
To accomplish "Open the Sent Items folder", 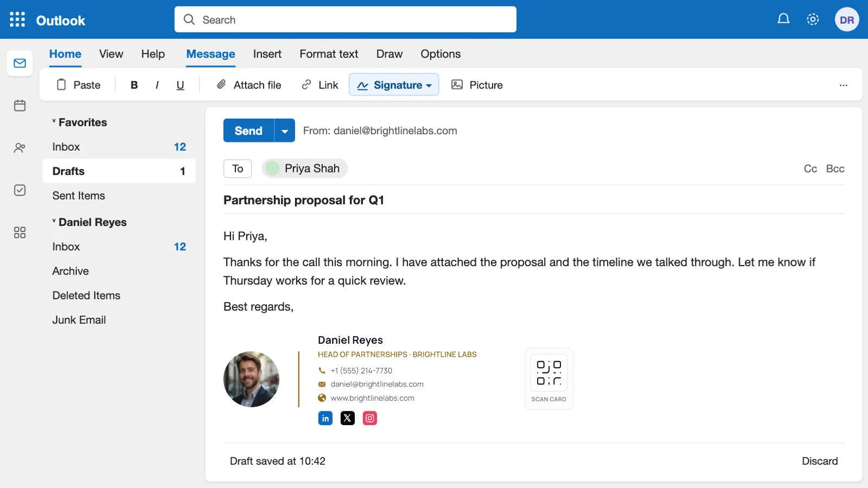I will [119, 196].
